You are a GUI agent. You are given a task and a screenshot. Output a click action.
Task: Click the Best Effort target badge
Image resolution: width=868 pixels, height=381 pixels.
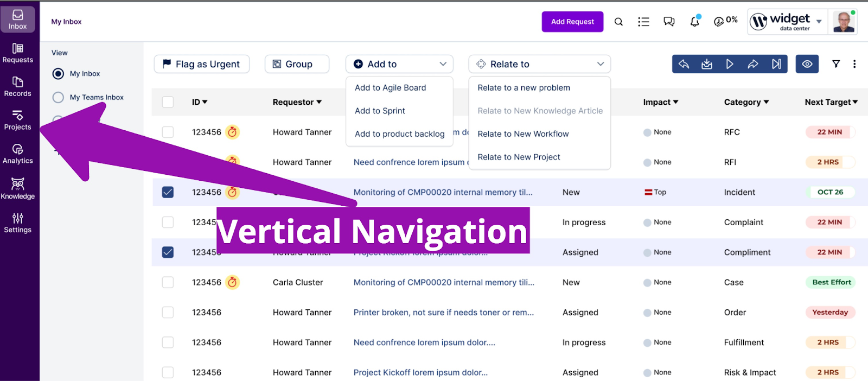click(831, 282)
